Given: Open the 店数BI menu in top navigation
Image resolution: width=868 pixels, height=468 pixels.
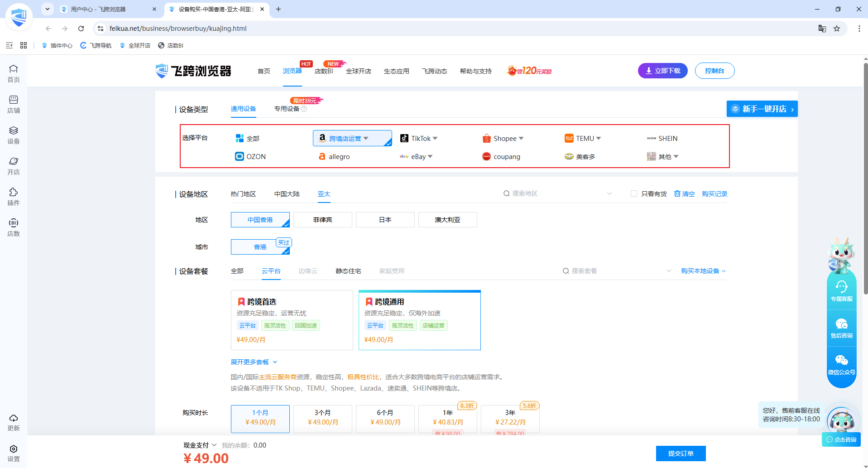Looking at the screenshot, I should point(324,71).
